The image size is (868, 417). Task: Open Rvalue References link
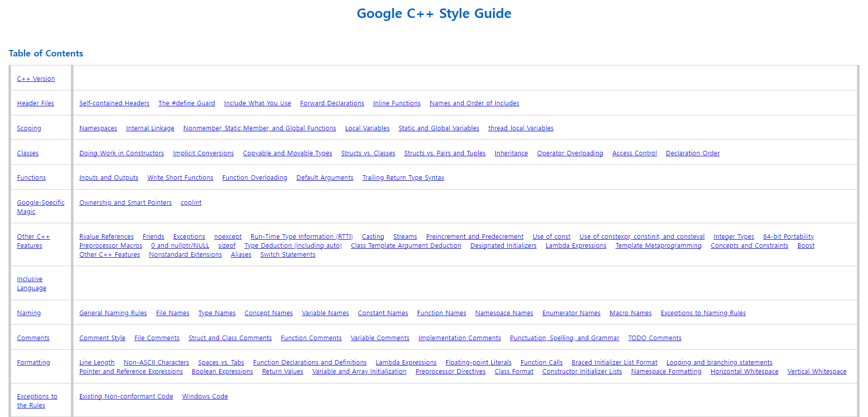106,237
